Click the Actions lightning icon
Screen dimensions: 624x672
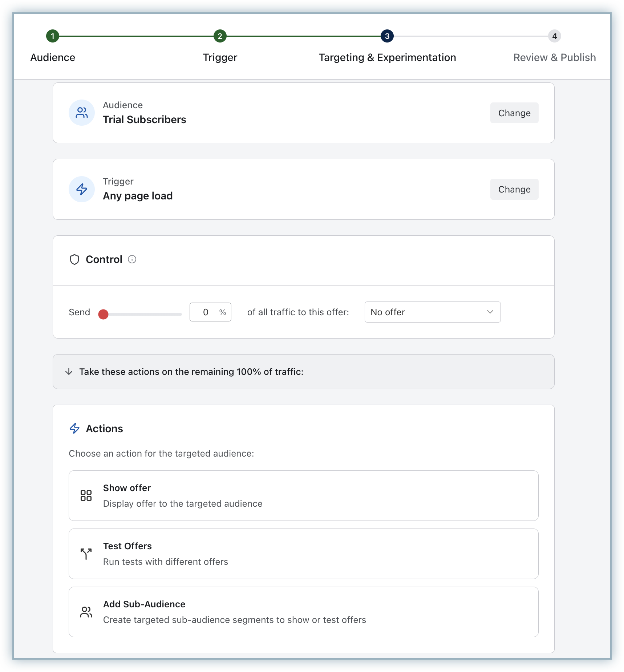tap(74, 429)
